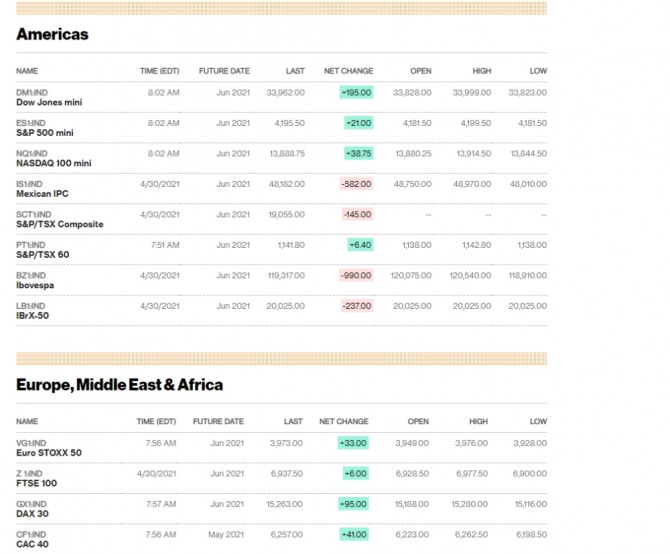Click the IBrX-50 -237.00 net change
Screen dimensions: 670x554
tap(357, 306)
